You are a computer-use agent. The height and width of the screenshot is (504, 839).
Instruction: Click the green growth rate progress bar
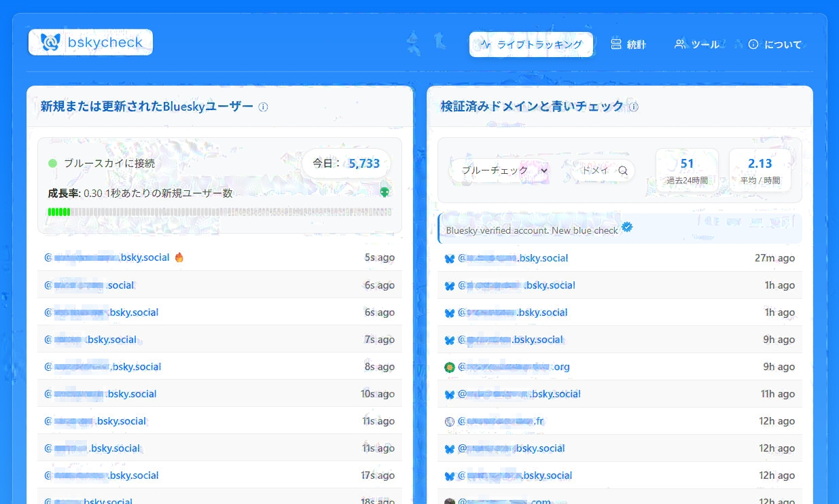pyautogui.click(x=219, y=212)
